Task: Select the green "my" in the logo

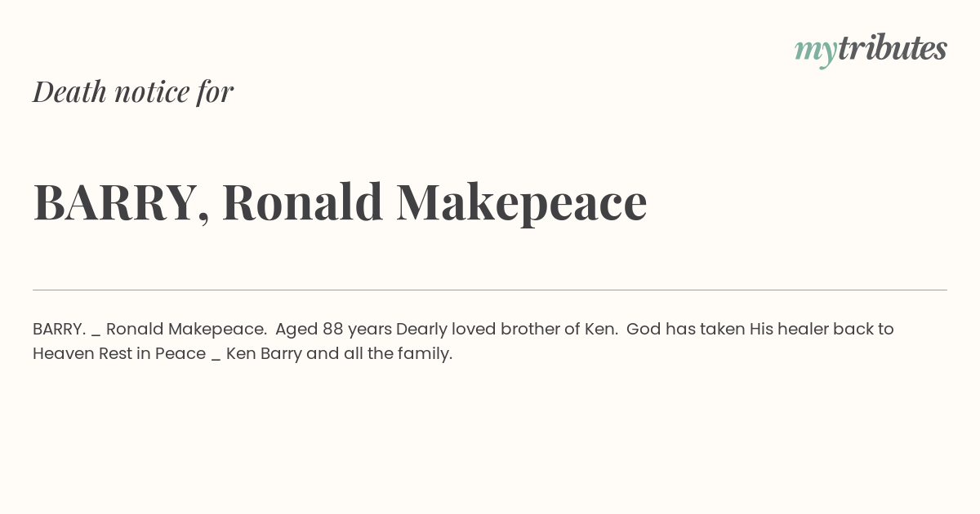Action: coord(816,52)
